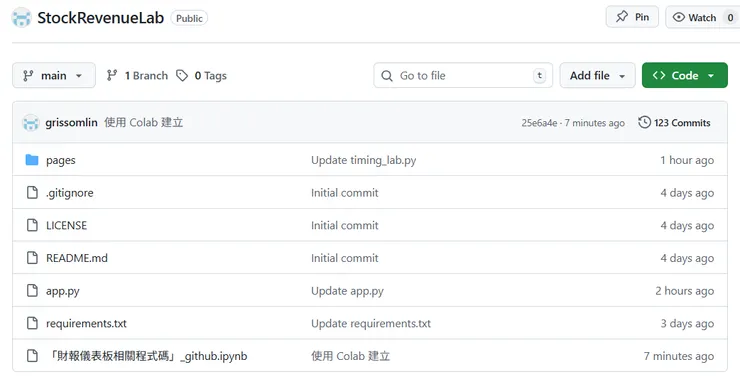This screenshot has height=379, width=740.
Task: Click the file icon beside requirements.txt
Action: pyautogui.click(x=32, y=323)
